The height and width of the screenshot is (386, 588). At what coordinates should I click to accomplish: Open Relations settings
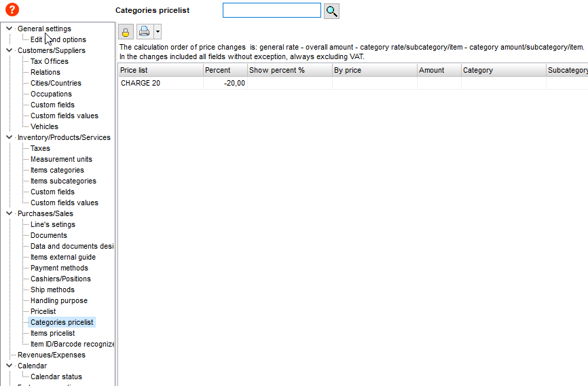pos(45,72)
